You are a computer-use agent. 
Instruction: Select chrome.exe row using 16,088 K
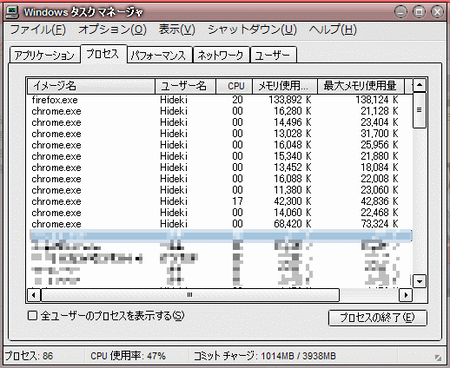[220, 179]
